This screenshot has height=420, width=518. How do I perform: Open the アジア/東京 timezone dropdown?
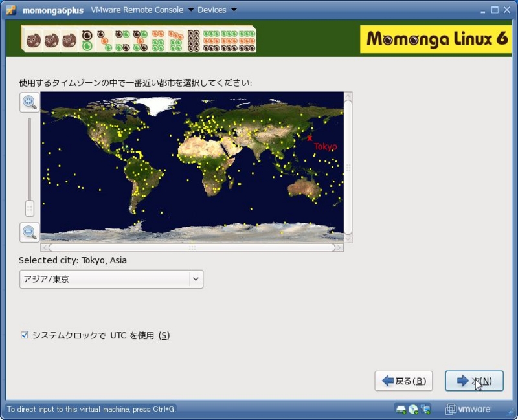point(111,279)
